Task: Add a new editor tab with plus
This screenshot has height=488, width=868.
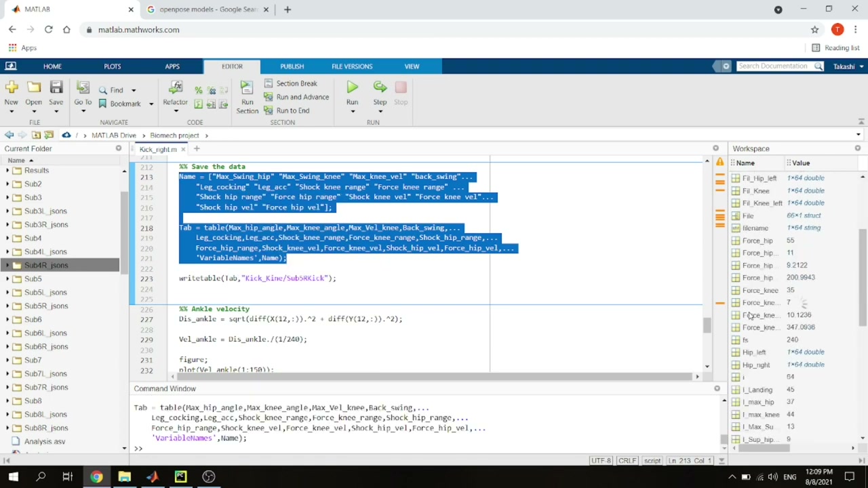Action: pyautogui.click(x=196, y=148)
